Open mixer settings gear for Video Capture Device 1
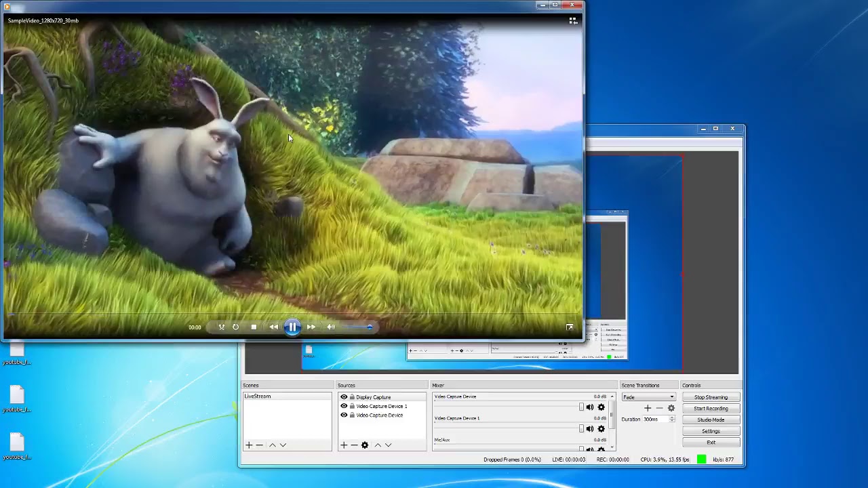Image resolution: width=868 pixels, height=488 pixels. point(601,429)
